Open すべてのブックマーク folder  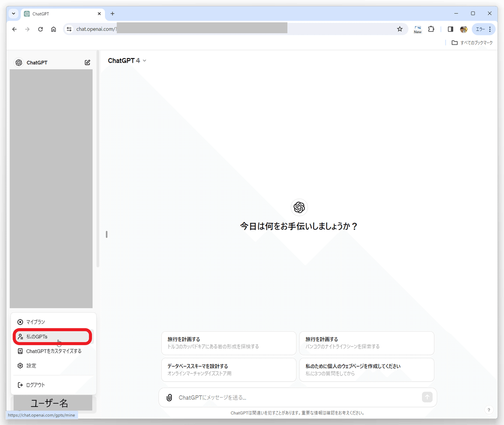click(x=472, y=43)
